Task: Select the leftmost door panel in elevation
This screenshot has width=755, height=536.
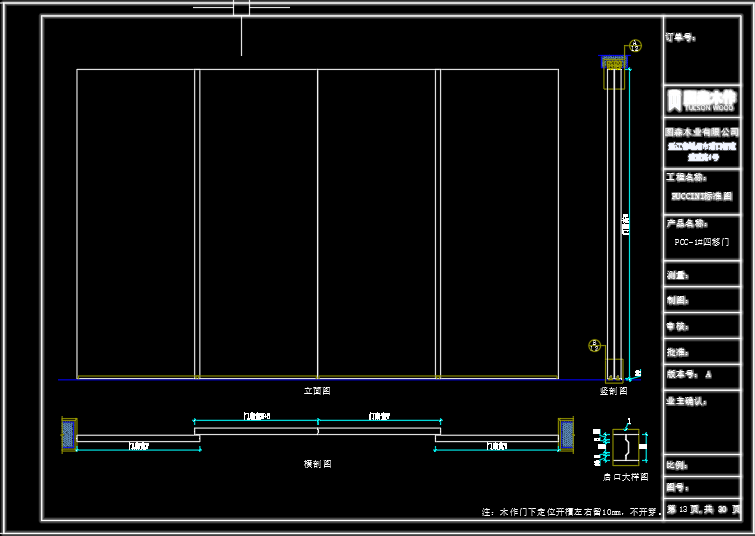Action: (136, 223)
